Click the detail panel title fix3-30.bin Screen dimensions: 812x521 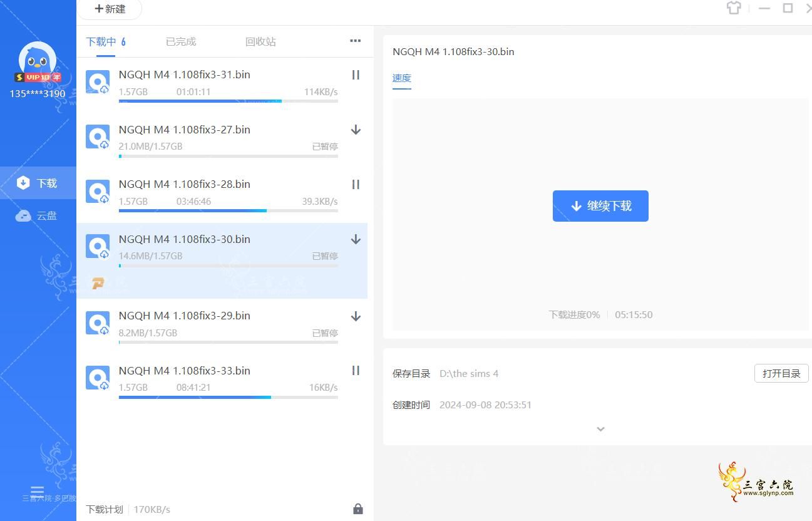(453, 52)
